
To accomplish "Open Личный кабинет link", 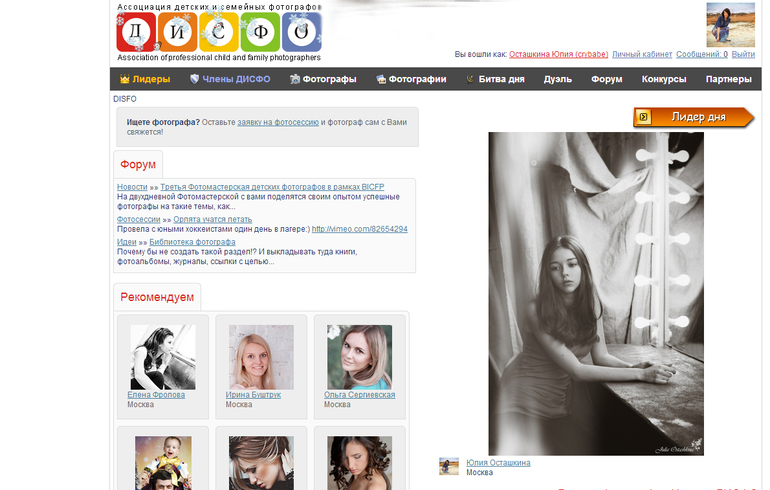I will tap(642, 54).
